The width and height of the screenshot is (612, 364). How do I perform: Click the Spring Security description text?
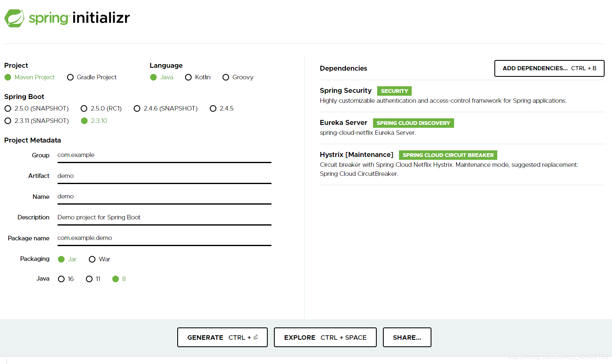pyautogui.click(x=443, y=101)
